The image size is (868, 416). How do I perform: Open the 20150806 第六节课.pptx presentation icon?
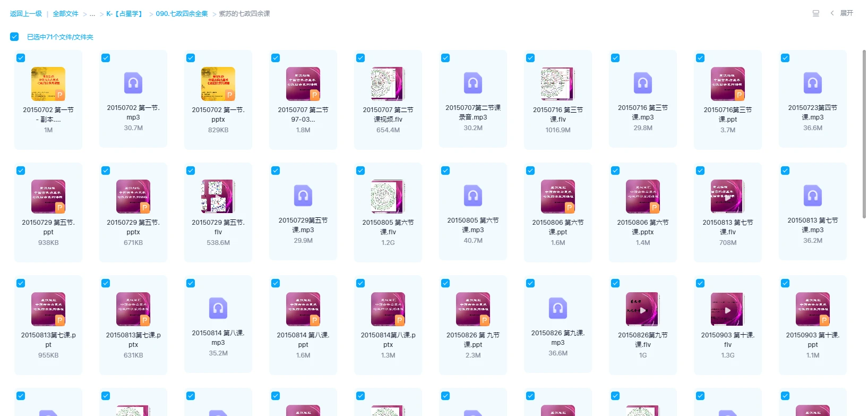click(643, 197)
